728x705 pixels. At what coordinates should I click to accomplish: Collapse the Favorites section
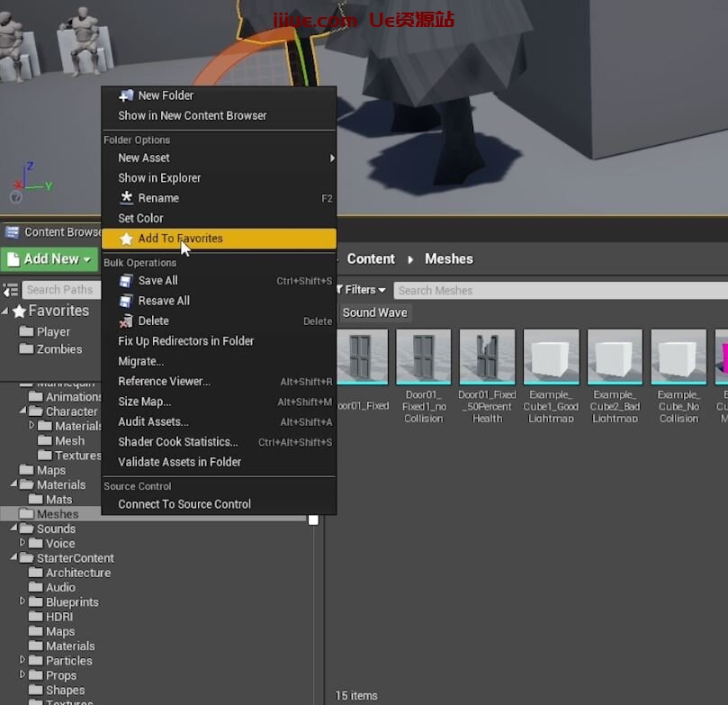coord(5,311)
